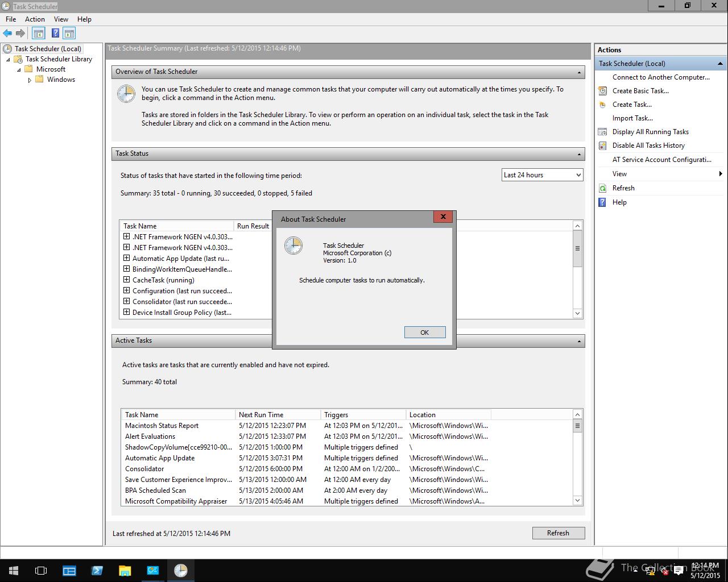Select Connect to Another Computer action

coord(661,77)
